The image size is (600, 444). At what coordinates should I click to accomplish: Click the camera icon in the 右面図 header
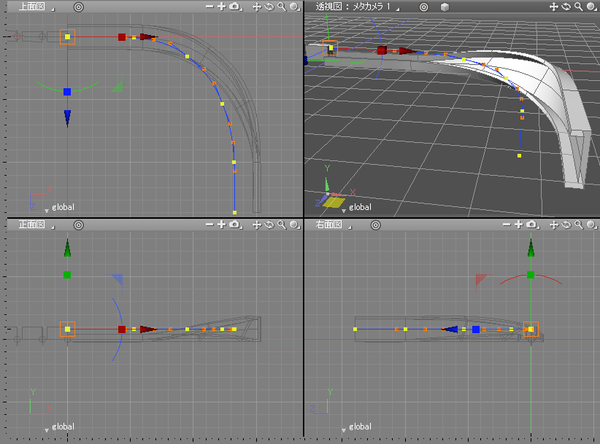point(532,225)
